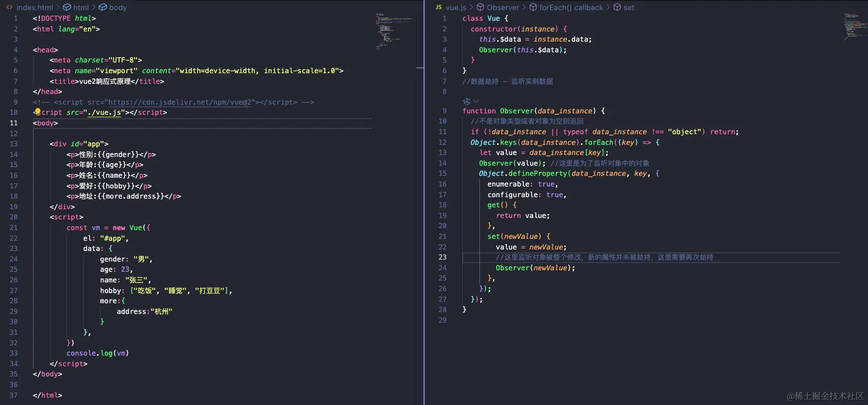The width and height of the screenshot is (868, 405).
Task: Click the 'const vm = new Vue({' line
Action: pyautogui.click(x=108, y=228)
